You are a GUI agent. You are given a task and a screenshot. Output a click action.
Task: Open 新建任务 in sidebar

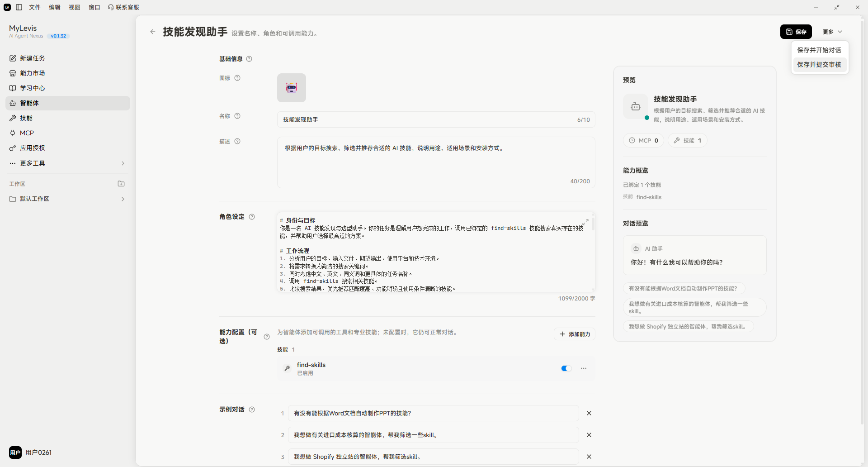(x=68, y=58)
